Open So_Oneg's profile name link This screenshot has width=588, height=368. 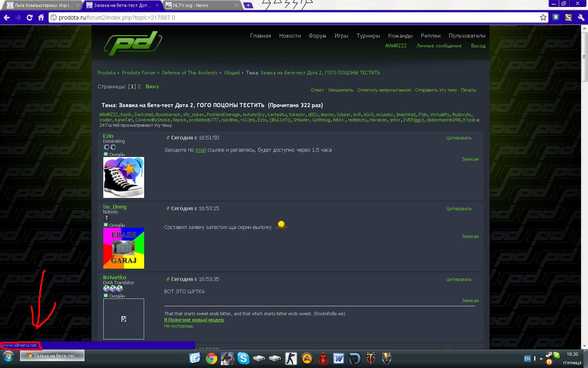pyautogui.click(x=115, y=207)
